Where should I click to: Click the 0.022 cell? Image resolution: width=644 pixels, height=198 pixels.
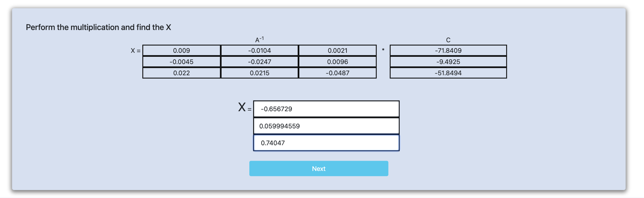[x=182, y=73]
